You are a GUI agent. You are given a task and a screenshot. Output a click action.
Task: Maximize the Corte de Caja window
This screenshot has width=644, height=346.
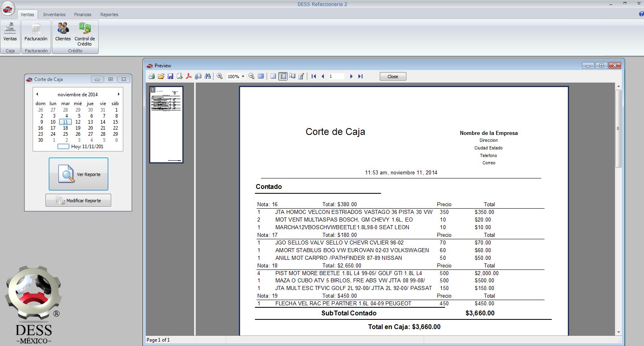(110, 79)
